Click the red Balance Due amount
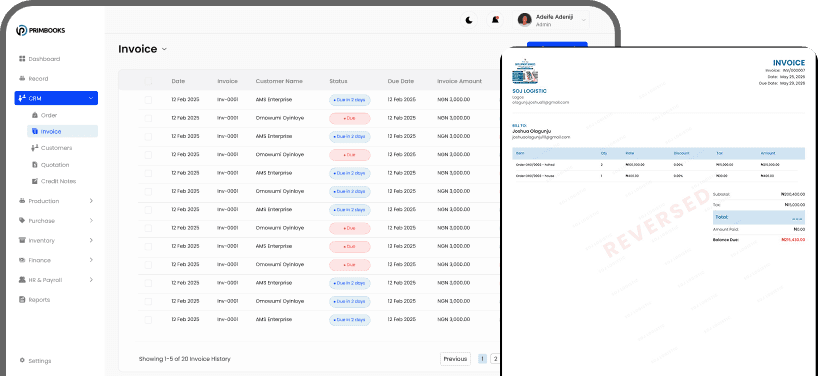The height and width of the screenshot is (376, 819). [x=793, y=240]
